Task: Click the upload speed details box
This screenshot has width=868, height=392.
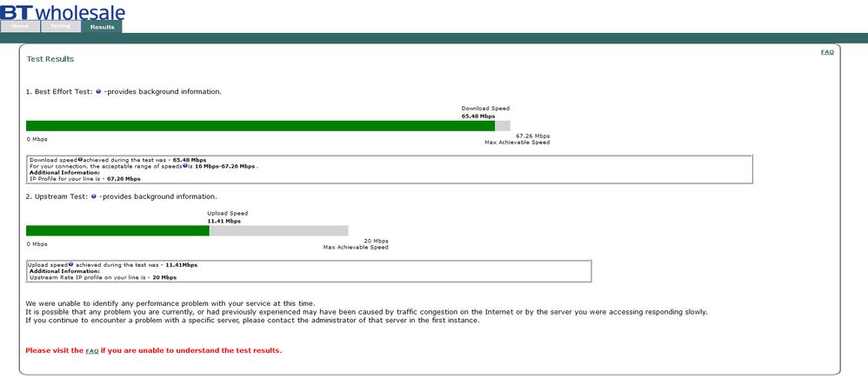Action: click(309, 271)
